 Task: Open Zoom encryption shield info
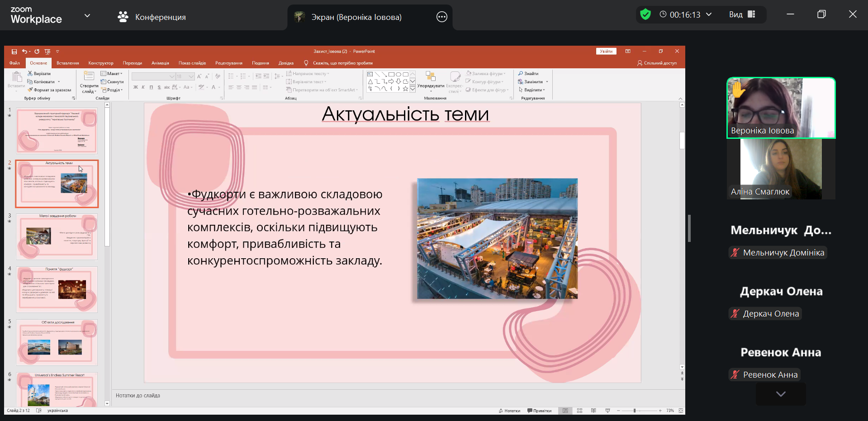pyautogui.click(x=645, y=14)
